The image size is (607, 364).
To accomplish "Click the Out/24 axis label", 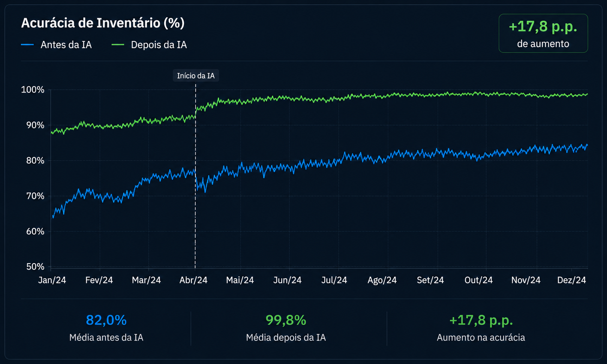I will (478, 280).
